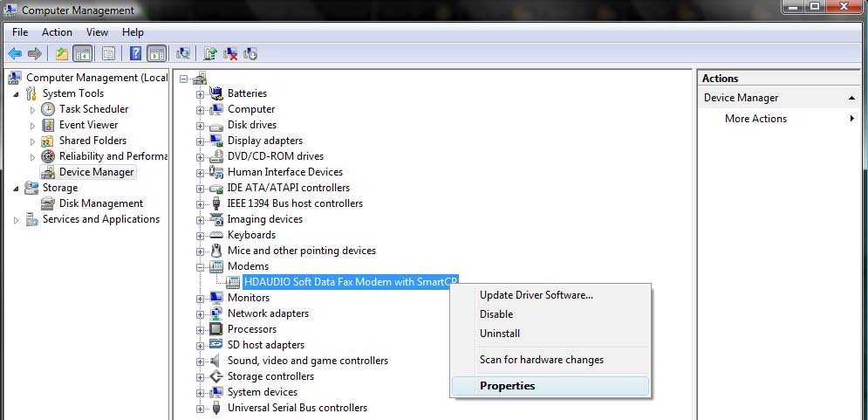868x420 pixels.
Task: Click the Properties sheet toolbar icon
Action: 108,54
